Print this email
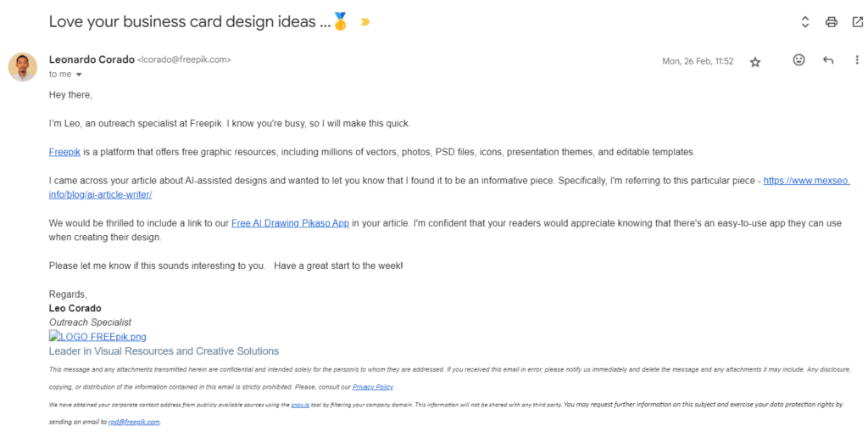 pos(832,22)
